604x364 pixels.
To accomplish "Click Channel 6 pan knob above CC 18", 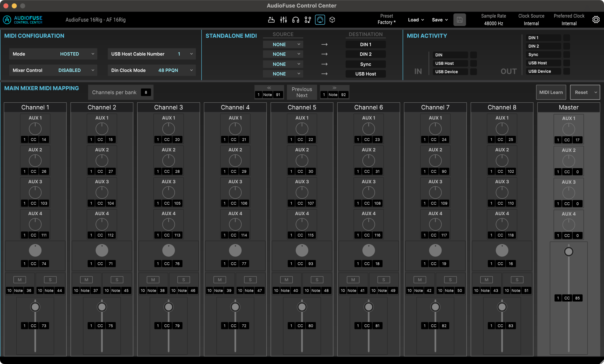I will [x=369, y=250].
